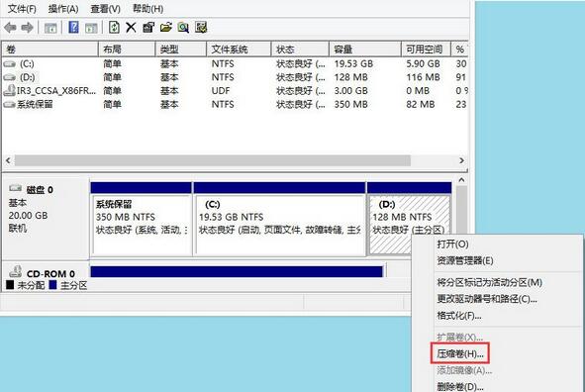
Task: Select the 系统保留 volume icon in list
Action: coord(9,104)
